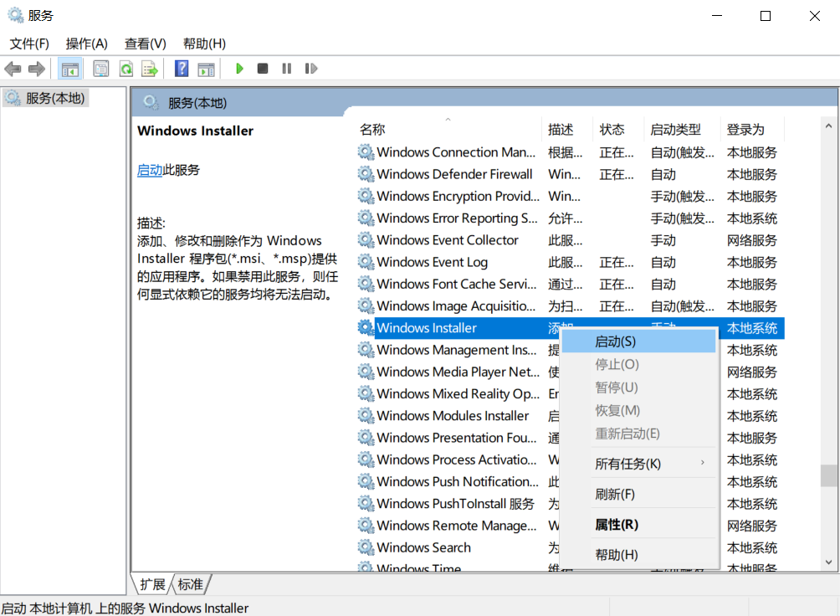Click gear icon of Windows Installer row
The image size is (840, 616).
click(366, 328)
